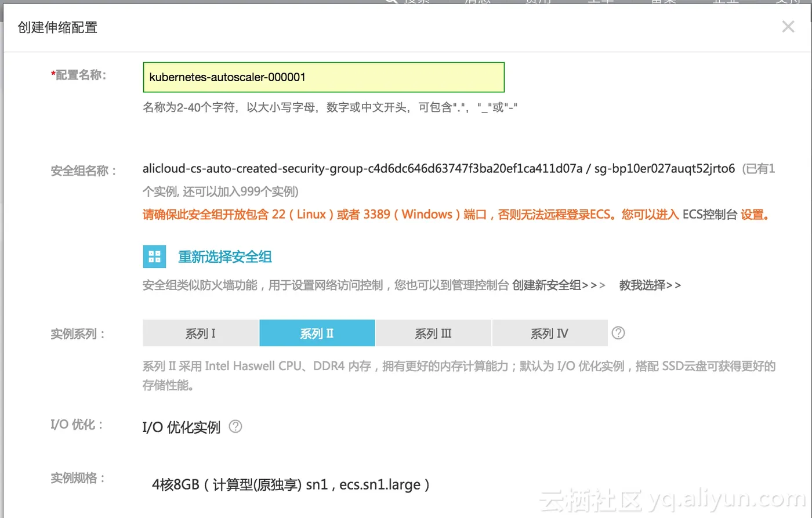Go to the ECS控制台 link

[x=709, y=215]
